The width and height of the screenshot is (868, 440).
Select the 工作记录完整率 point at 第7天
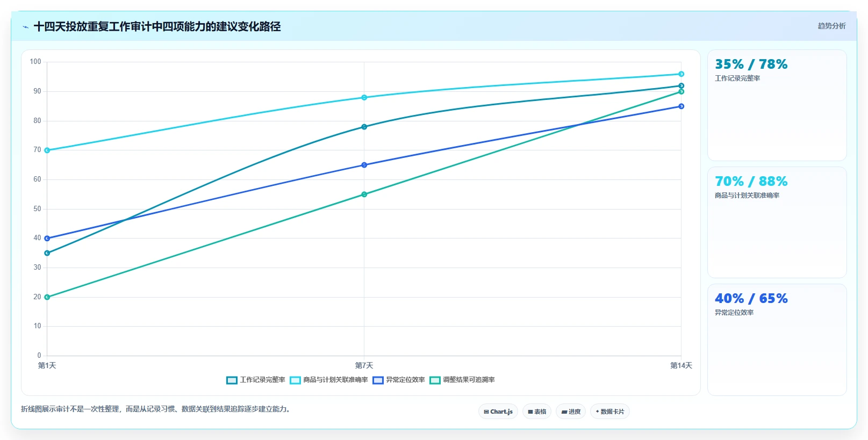pyautogui.click(x=364, y=127)
